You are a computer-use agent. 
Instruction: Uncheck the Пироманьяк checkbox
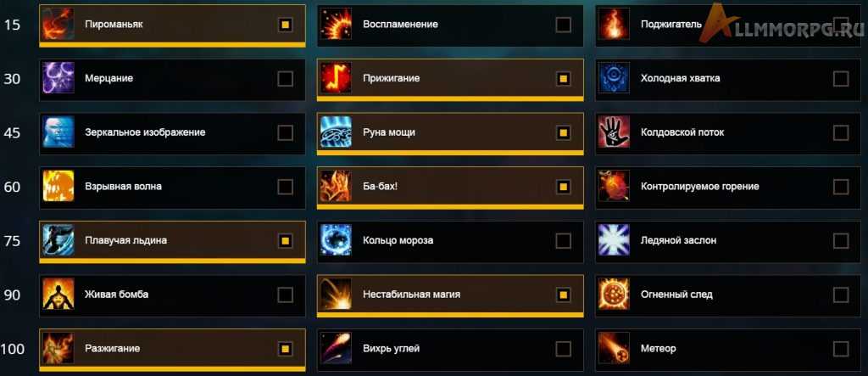point(285,25)
